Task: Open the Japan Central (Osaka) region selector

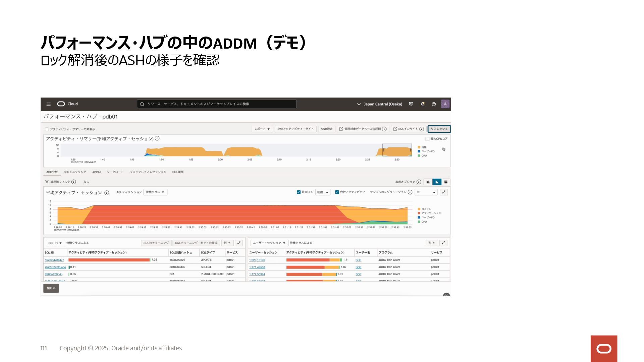Action: pyautogui.click(x=380, y=104)
